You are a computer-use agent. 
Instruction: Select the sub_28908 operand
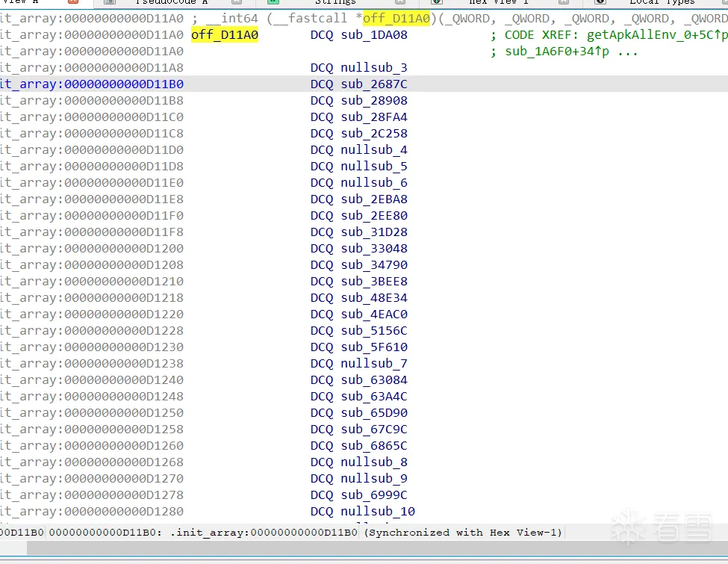coord(374,100)
